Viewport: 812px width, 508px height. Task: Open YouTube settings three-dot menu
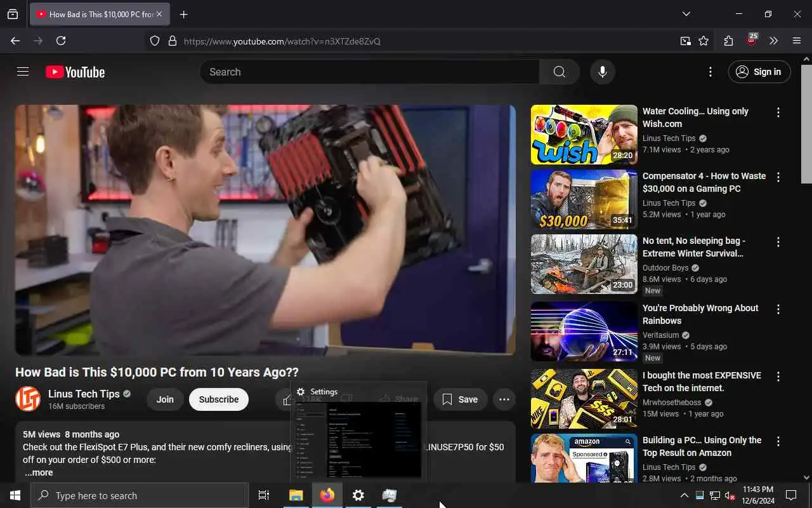pyautogui.click(x=710, y=72)
